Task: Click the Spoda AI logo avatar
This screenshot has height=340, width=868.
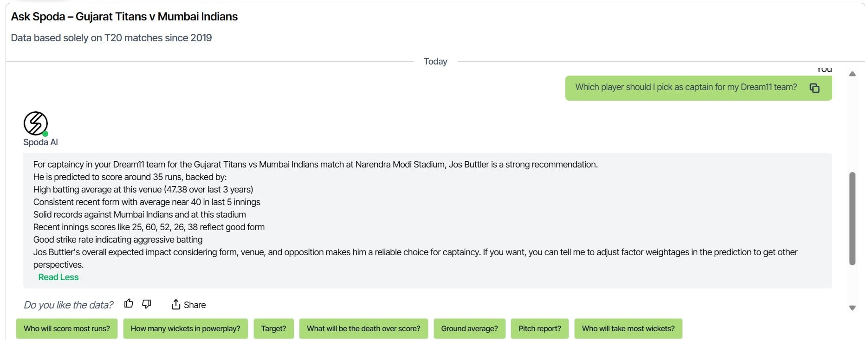Action: point(36,124)
